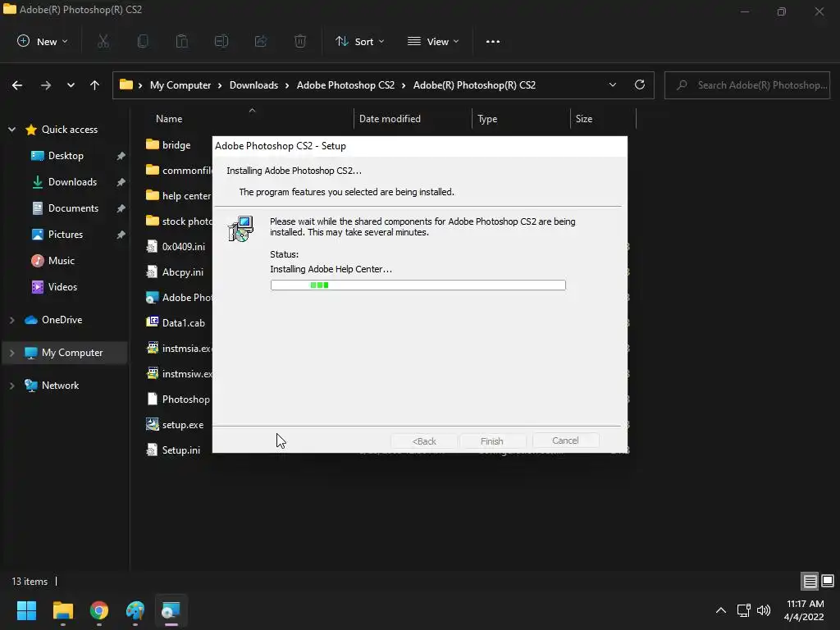This screenshot has height=630, width=840.
Task: Select the 0x0409.ini file icon
Action: click(153, 246)
